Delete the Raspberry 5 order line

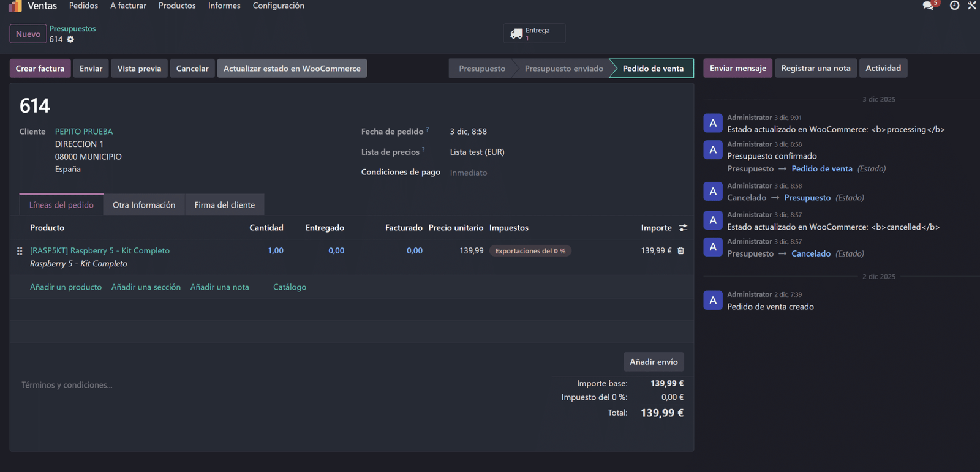(x=680, y=250)
